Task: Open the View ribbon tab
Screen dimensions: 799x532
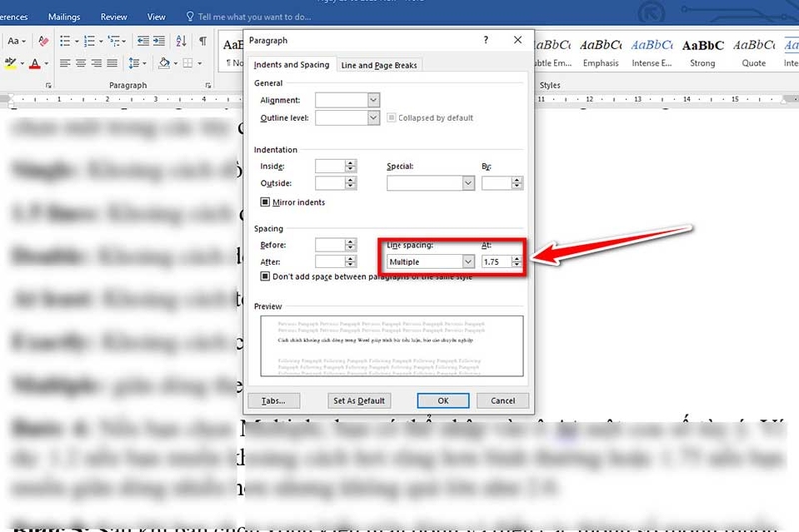Action: 156,17
